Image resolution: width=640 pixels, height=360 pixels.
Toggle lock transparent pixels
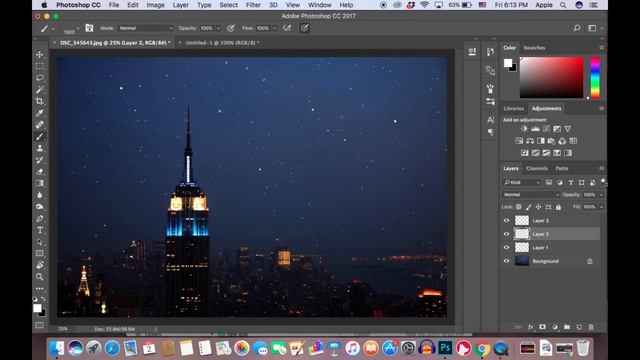coord(518,207)
